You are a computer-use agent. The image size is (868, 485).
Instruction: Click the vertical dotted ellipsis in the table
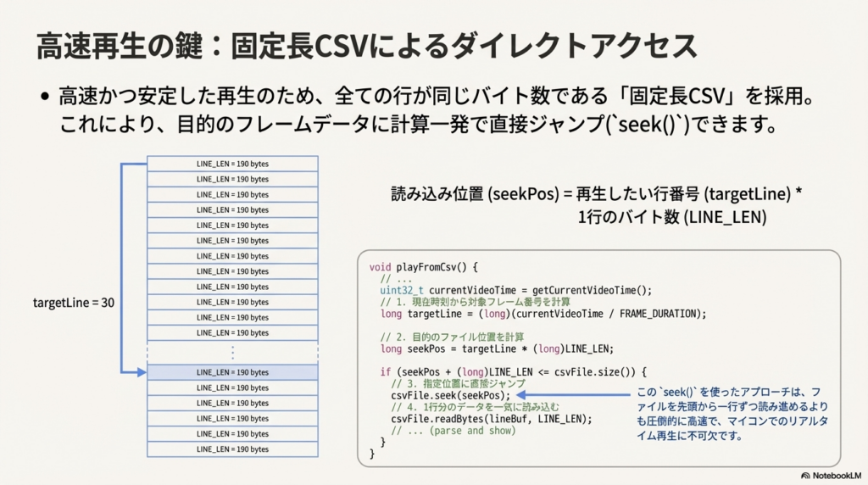coord(232,352)
